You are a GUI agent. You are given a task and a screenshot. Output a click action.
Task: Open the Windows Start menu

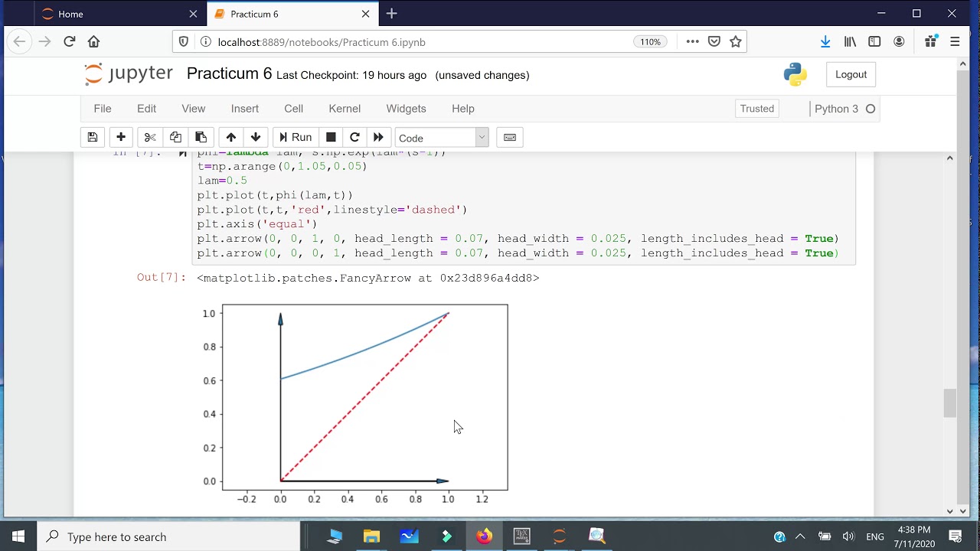point(18,536)
